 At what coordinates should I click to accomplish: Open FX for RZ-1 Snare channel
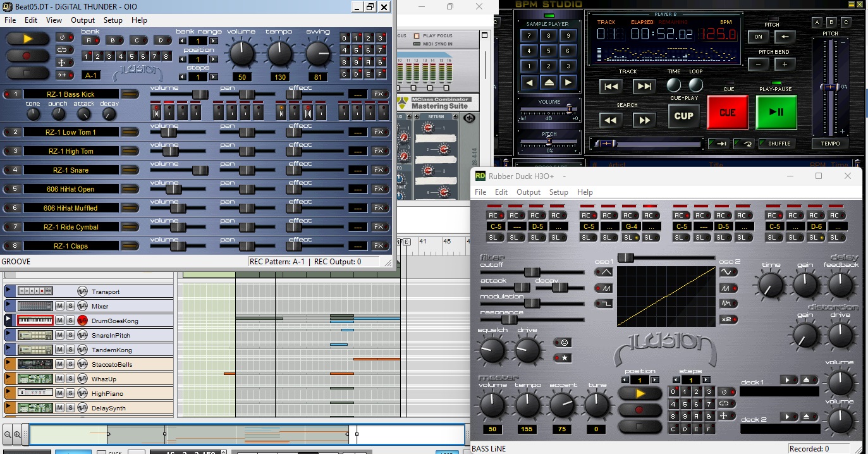379,170
